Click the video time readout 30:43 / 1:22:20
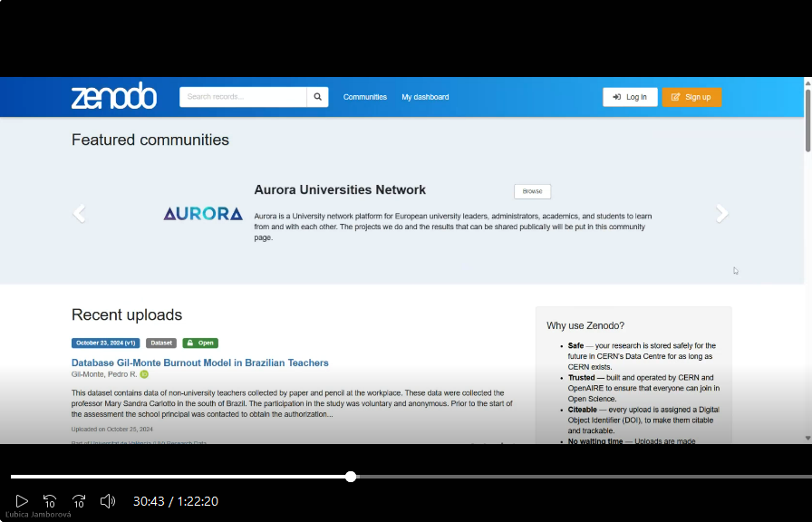 [x=176, y=501]
